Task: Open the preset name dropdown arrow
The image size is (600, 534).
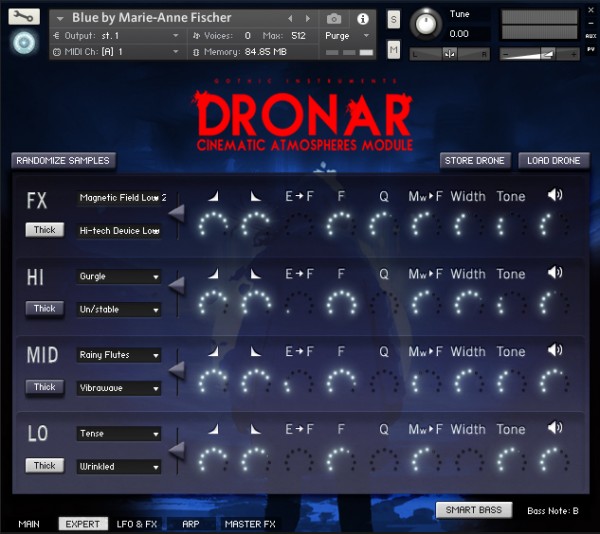Action: 60,18
